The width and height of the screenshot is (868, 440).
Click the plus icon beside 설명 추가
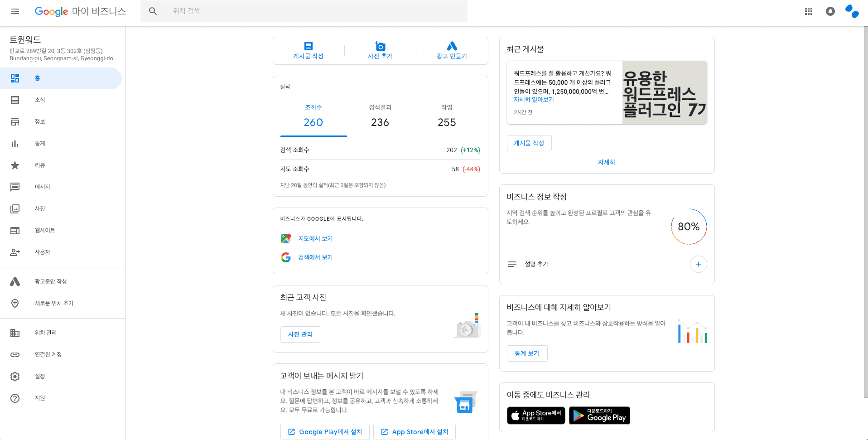click(698, 264)
